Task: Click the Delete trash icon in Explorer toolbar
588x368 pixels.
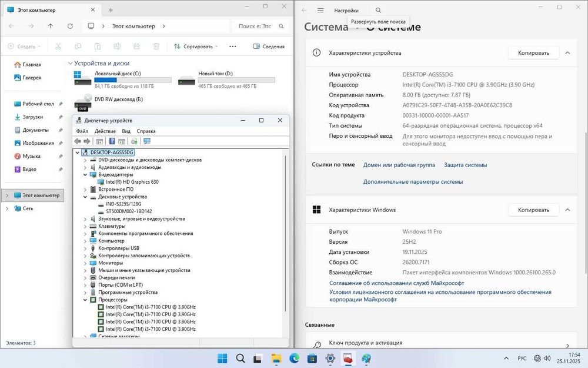Action: [156, 46]
